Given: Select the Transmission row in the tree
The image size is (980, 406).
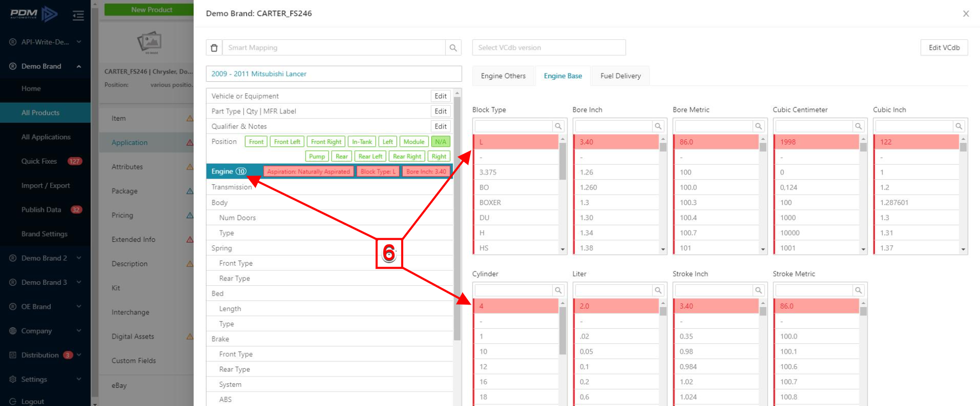Looking at the screenshot, I should click(329, 187).
